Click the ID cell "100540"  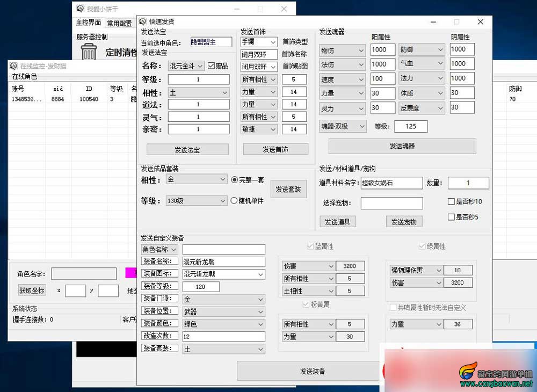click(89, 99)
